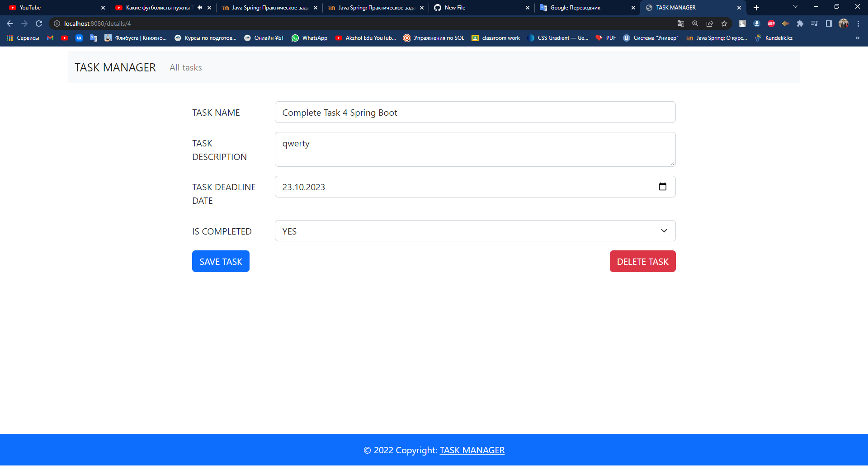Click the browser extensions puzzle icon
This screenshot has height=470, width=868.
[x=800, y=23]
